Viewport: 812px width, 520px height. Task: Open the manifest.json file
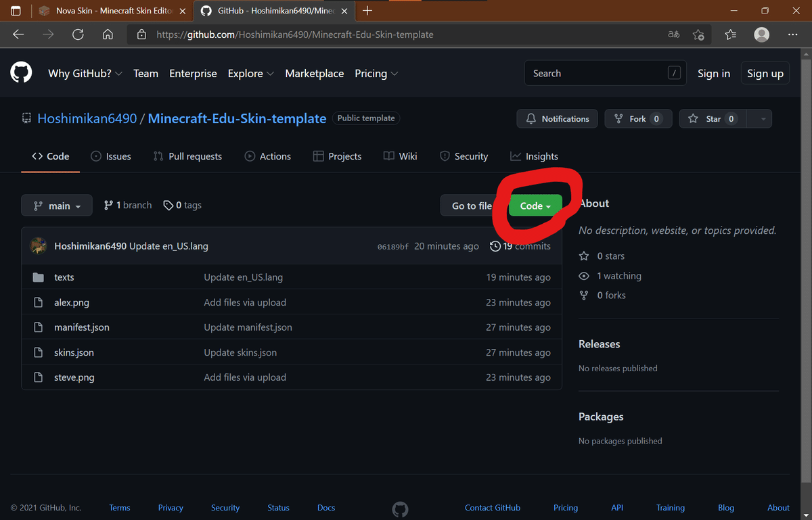82,327
